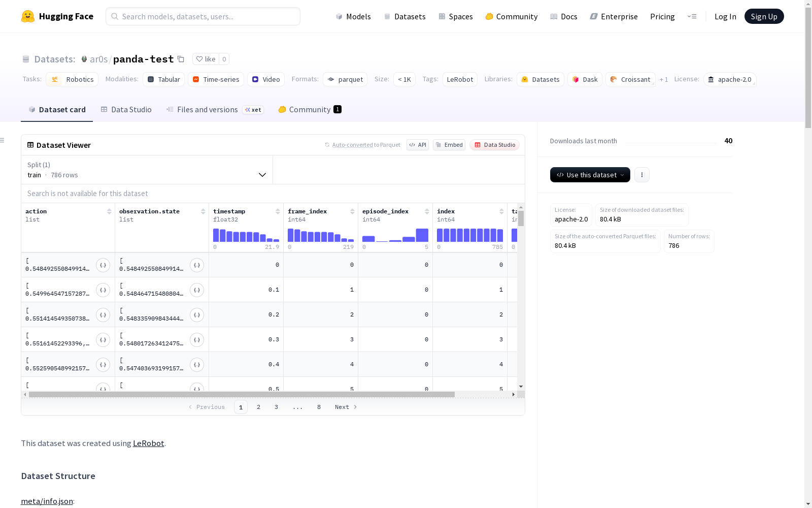Expand JSON for observation.state 0.548464715480804
This screenshot has width=812, height=508.
pyautogui.click(x=197, y=290)
